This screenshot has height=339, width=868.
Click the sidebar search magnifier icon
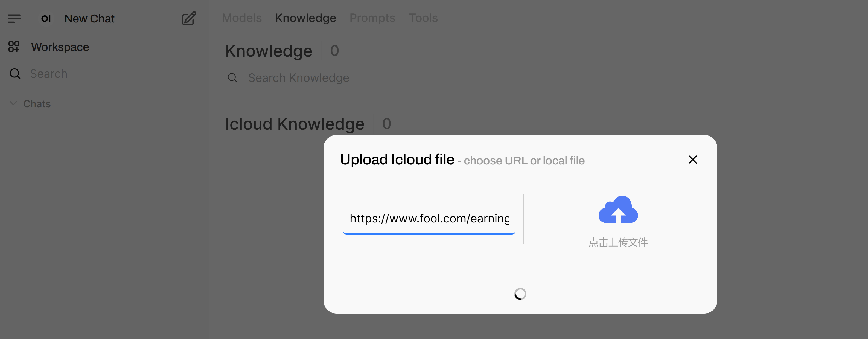15,73
